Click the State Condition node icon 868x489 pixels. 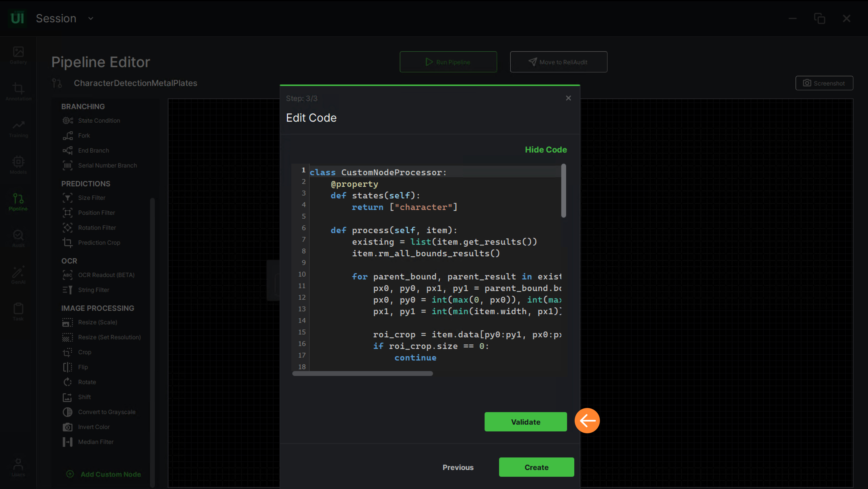point(67,120)
